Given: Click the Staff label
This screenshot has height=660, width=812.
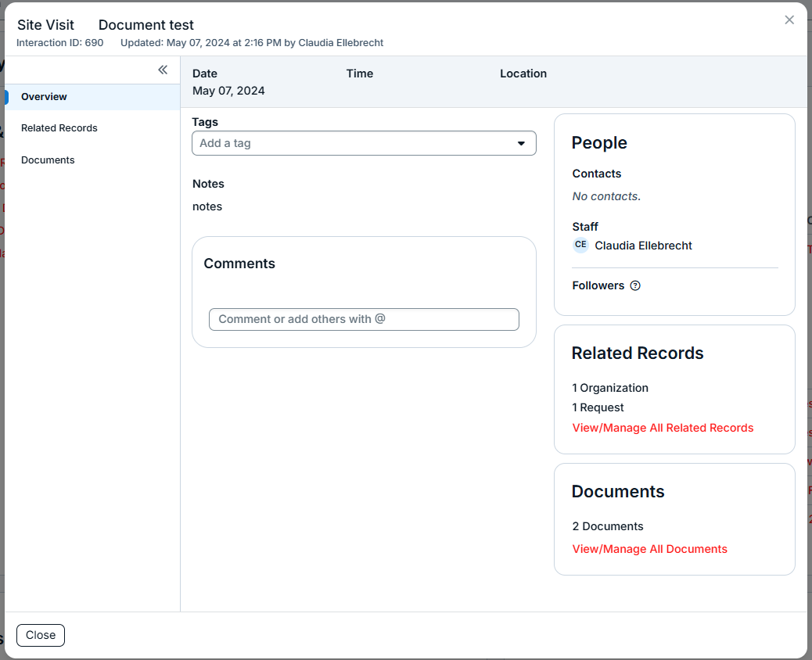Looking at the screenshot, I should pyautogui.click(x=585, y=227).
